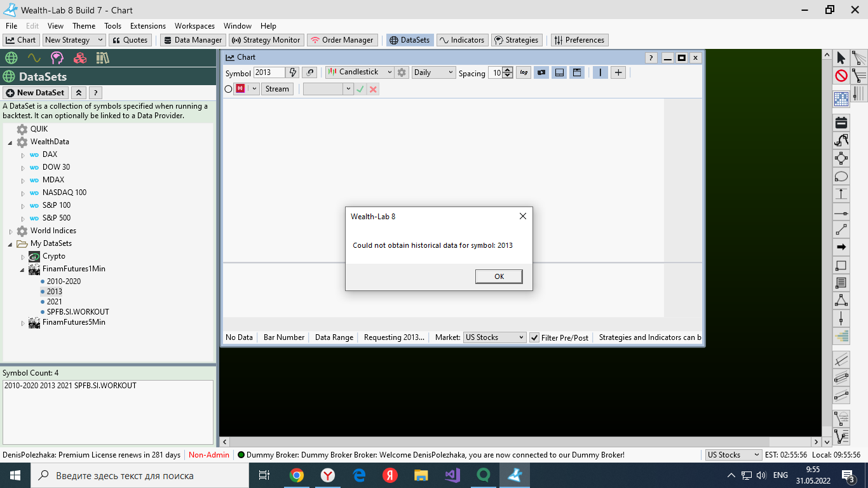Open the Tools menu
Screen dimensions: 868x488
pos(113,26)
